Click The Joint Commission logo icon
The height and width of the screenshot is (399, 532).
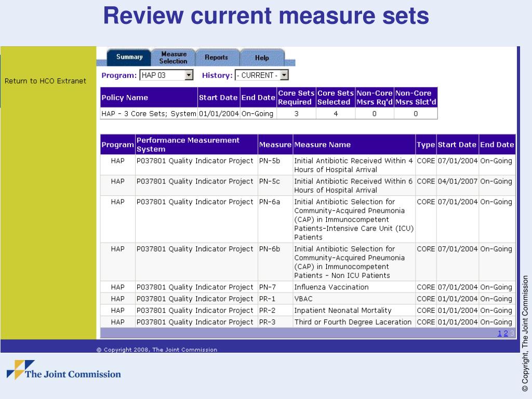(x=20, y=369)
